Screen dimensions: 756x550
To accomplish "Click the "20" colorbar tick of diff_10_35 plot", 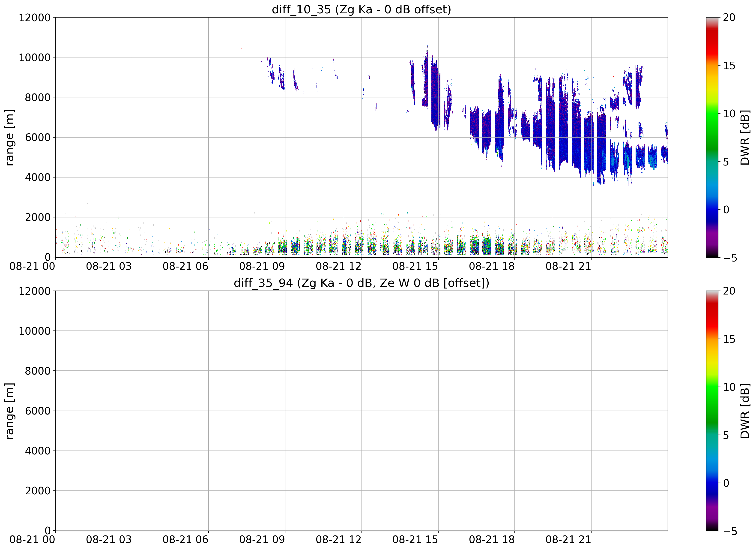I will pyautogui.click(x=729, y=18).
